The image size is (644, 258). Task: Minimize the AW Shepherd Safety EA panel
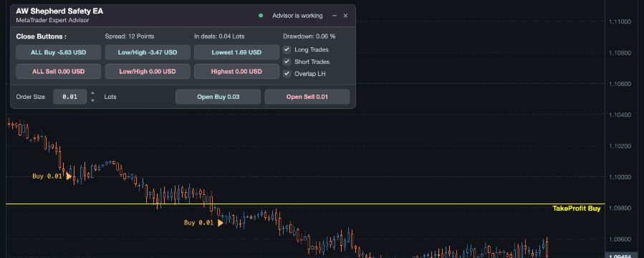coord(335,16)
